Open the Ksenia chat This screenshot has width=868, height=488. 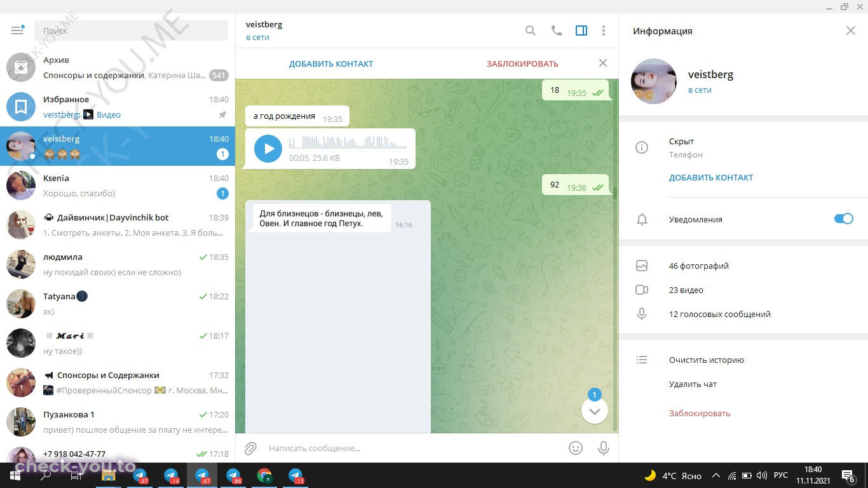click(118, 186)
